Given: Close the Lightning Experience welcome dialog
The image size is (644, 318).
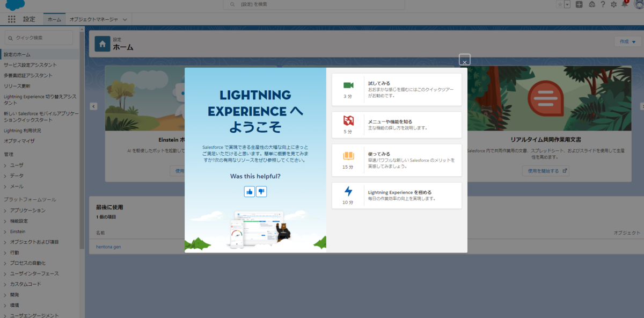Looking at the screenshot, I should 465,60.
